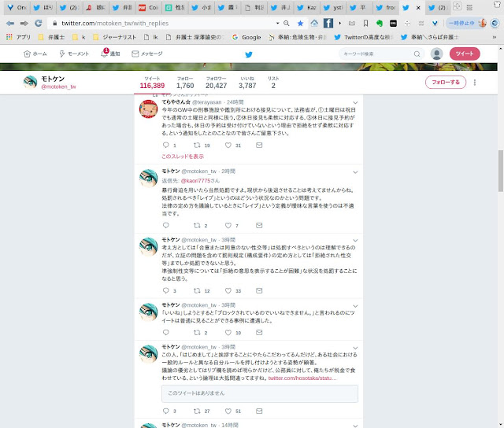Reply to the てらやさん tweet
Image resolution: width=504 pixels, height=428 pixels.
click(166, 145)
